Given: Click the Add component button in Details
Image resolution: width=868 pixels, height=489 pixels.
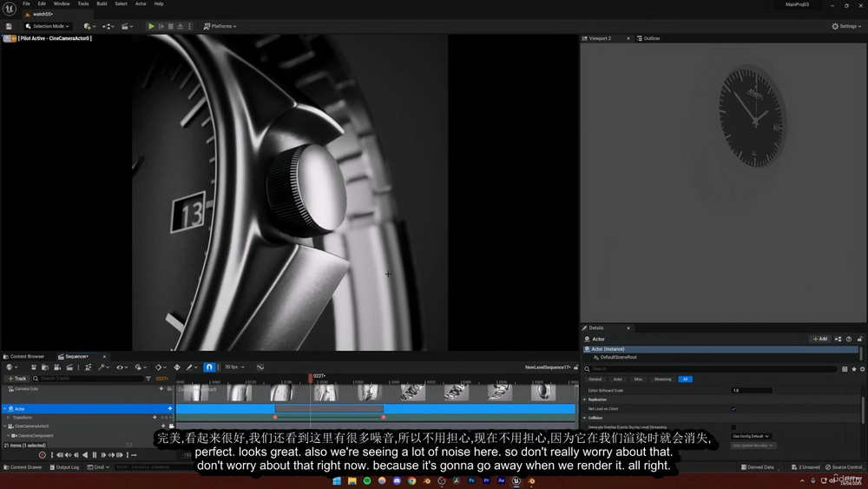Looking at the screenshot, I should tap(820, 339).
